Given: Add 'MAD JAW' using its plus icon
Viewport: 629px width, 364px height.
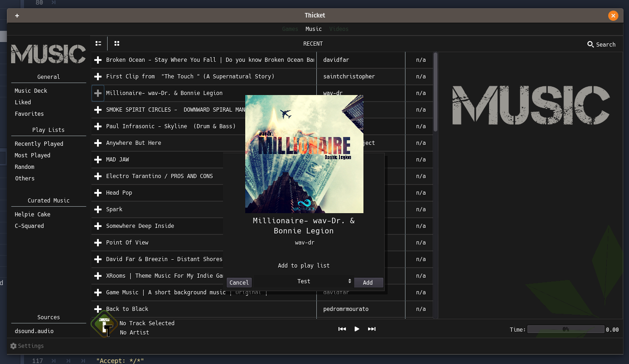Looking at the screenshot, I should [98, 160].
